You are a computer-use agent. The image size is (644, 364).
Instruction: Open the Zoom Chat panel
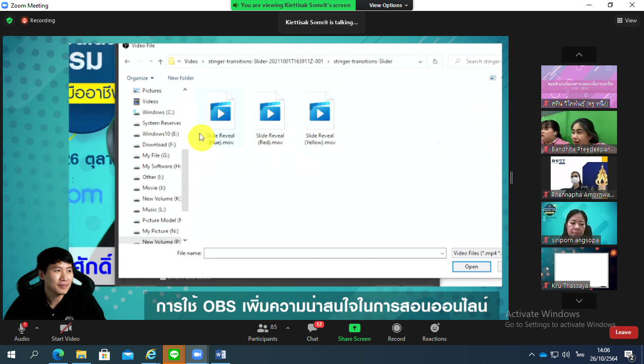313,332
